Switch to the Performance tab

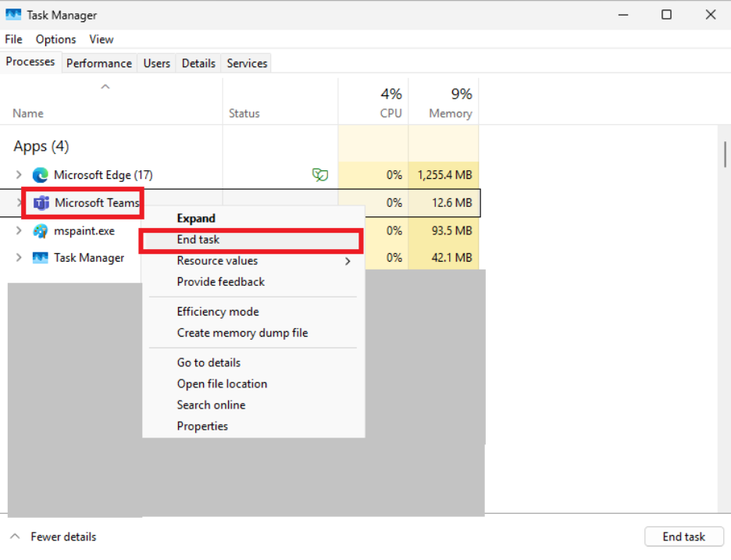click(x=99, y=63)
